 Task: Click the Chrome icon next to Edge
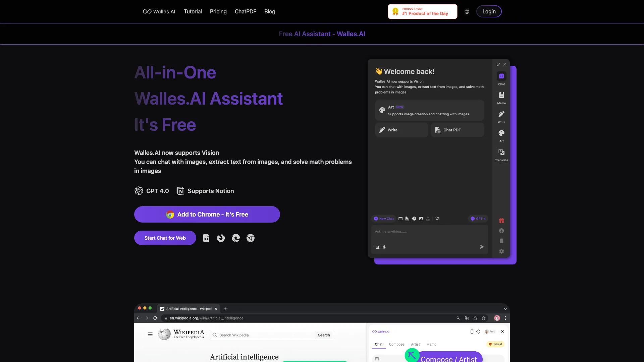[251, 238]
